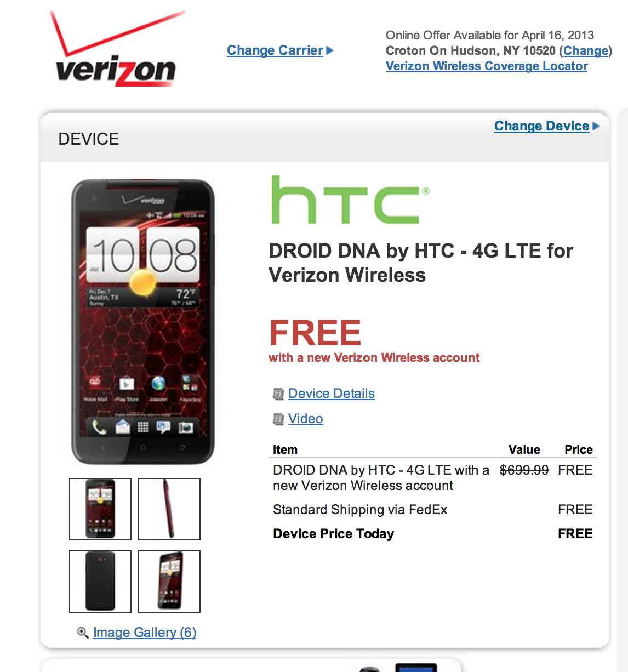
Task: Change the Croton On Hudson location
Action: click(x=586, y=51)
